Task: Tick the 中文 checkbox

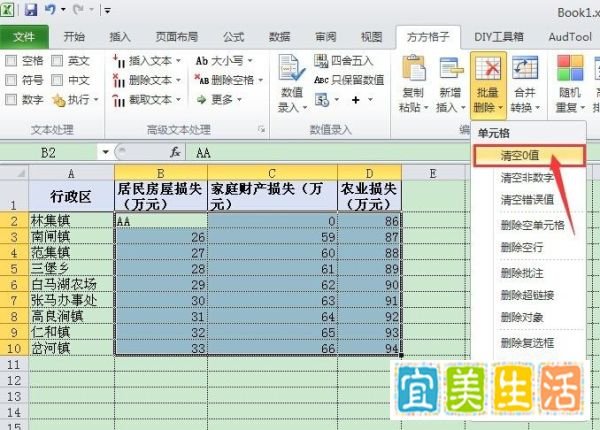Action: 57,80
